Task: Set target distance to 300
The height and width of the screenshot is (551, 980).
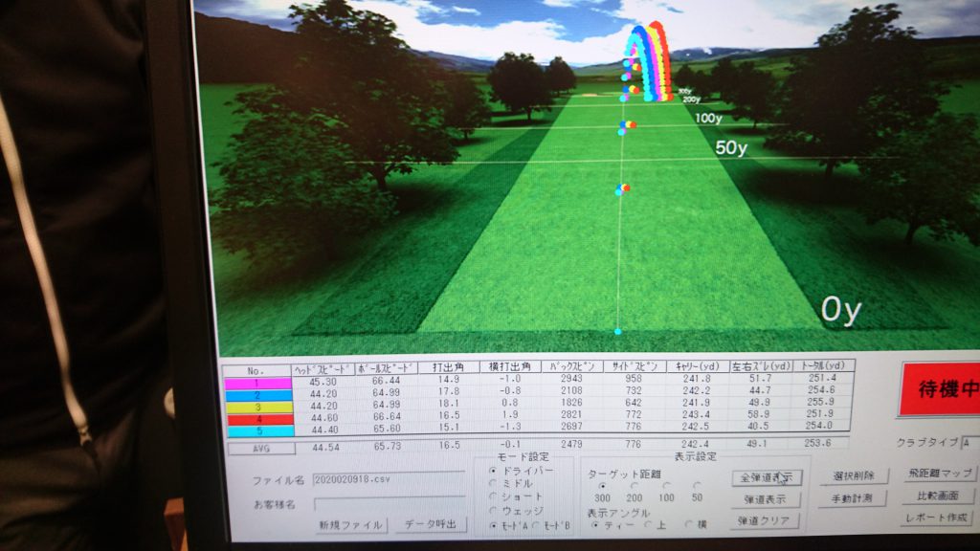Action: [603, 485]
